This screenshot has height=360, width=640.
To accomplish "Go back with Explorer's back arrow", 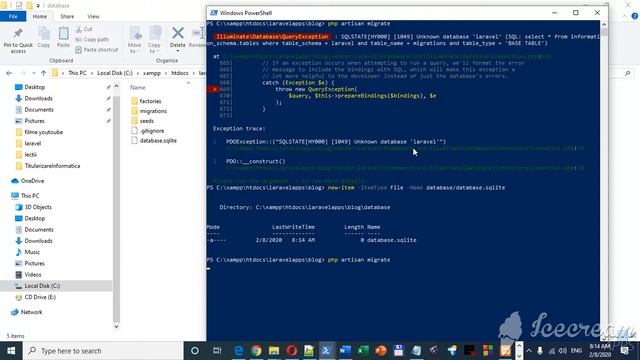I will pyautogui.click(x=9, y=73).
